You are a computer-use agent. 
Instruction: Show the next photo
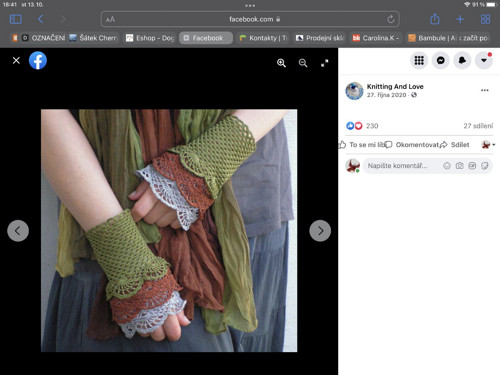(x=320, y=231)
